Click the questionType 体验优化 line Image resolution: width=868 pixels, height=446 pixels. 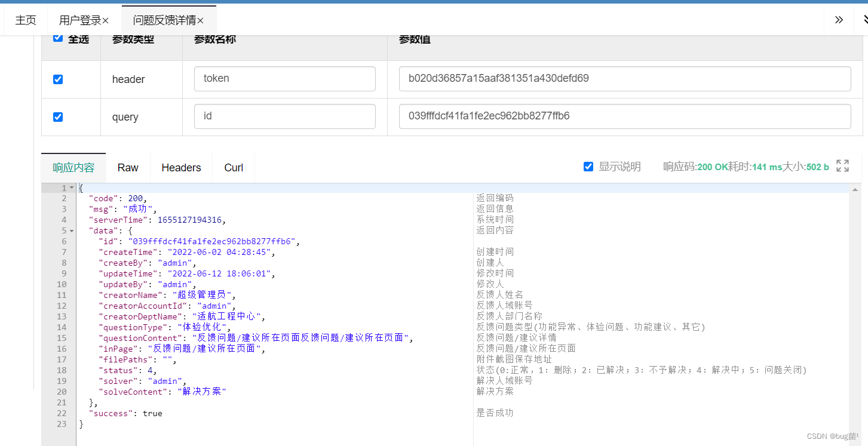(165, 328)
